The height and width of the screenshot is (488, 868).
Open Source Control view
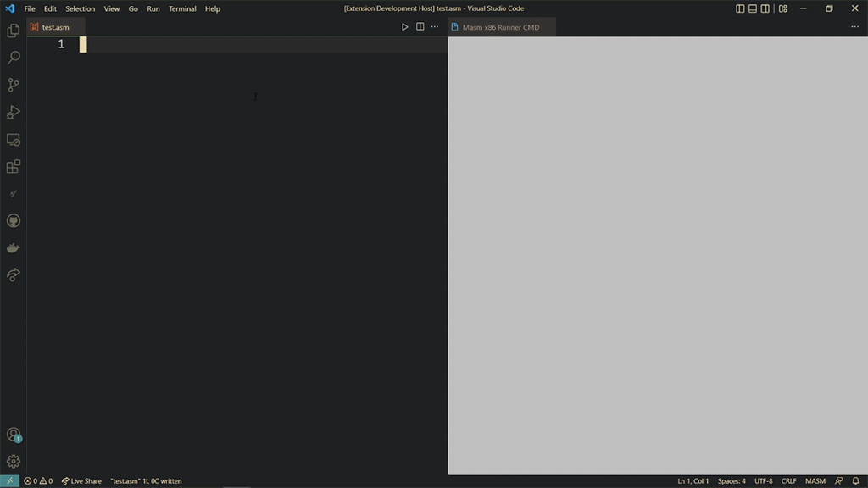[13, 85]
